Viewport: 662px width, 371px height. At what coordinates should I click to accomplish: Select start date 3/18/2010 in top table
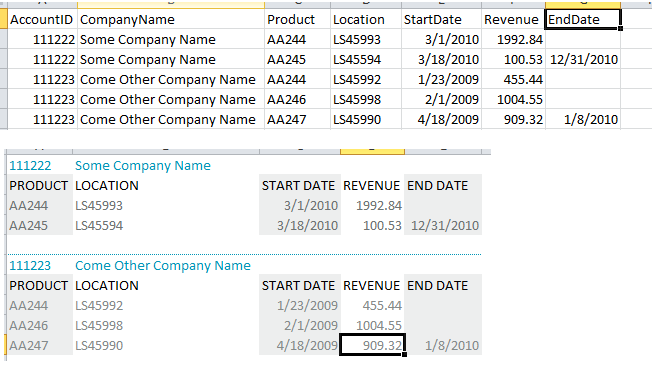[441, 59]
